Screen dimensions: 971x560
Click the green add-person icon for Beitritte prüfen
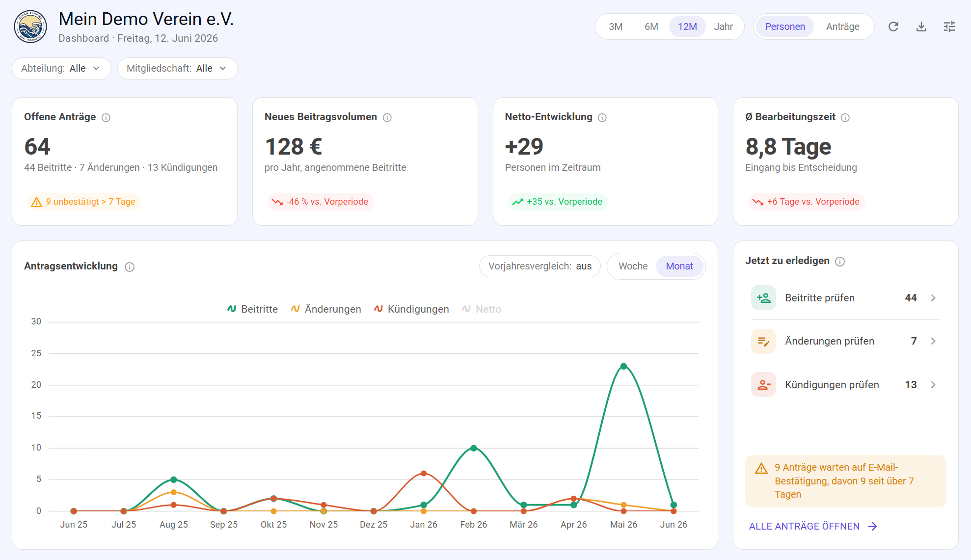763,298
